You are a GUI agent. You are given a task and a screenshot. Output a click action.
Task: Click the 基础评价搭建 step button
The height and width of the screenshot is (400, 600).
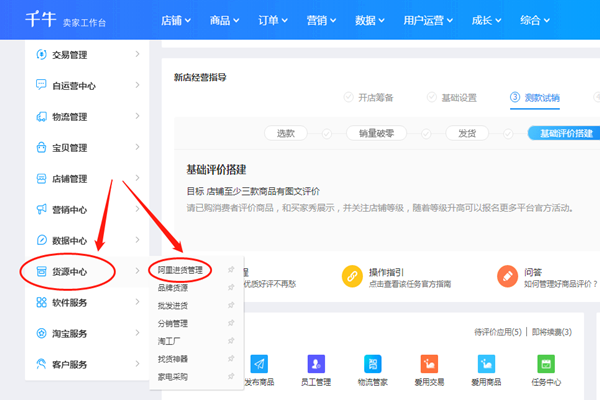pyautogui.click(x=564, y=133)
